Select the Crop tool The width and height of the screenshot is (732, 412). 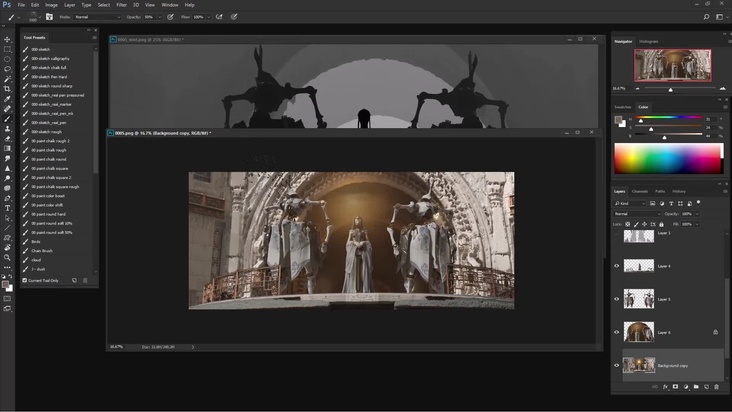7,89
